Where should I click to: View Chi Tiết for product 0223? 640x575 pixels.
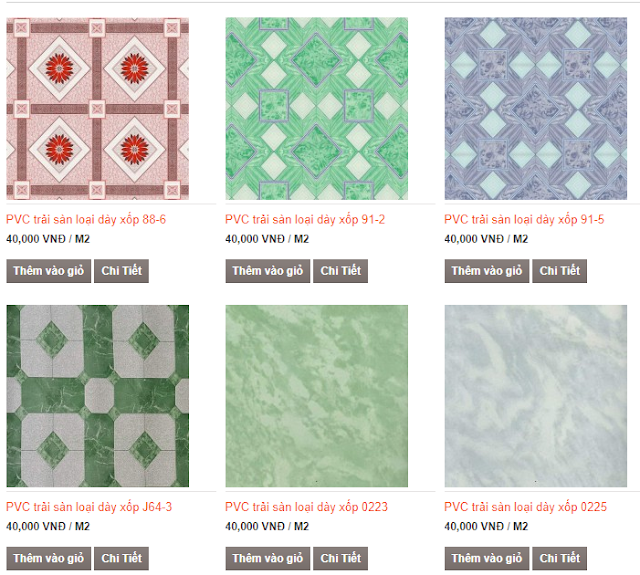click(x=340, y=558)
